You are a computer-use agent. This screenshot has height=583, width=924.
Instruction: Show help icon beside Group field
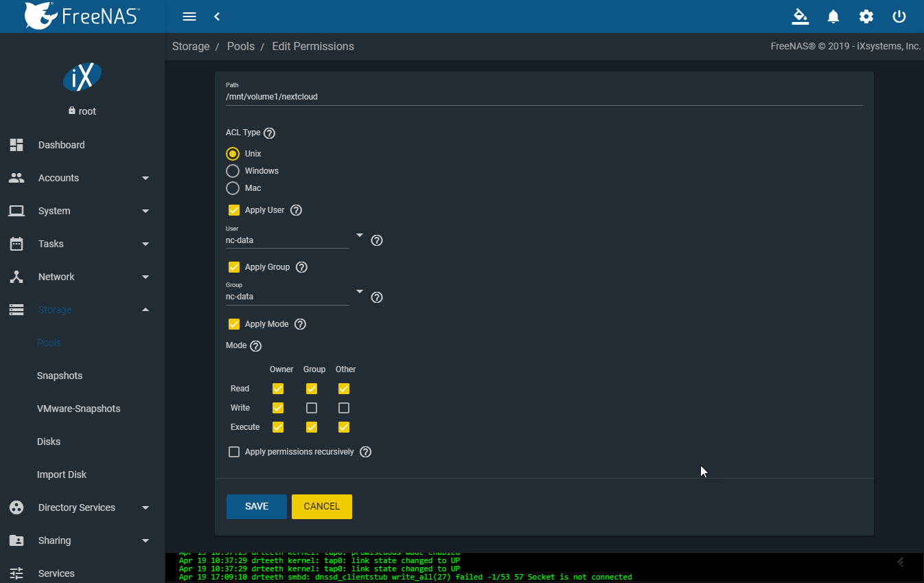pyautogui.click(x=377, y=297)
